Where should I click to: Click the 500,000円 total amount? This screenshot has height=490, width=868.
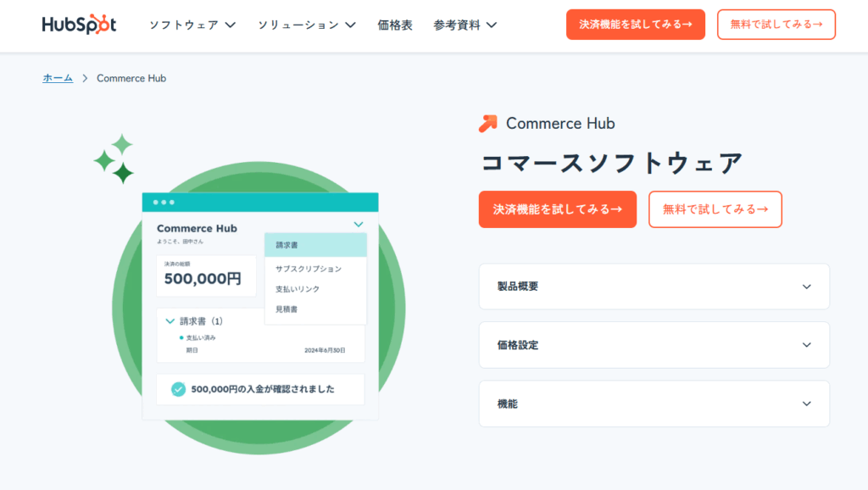point(203,279)
